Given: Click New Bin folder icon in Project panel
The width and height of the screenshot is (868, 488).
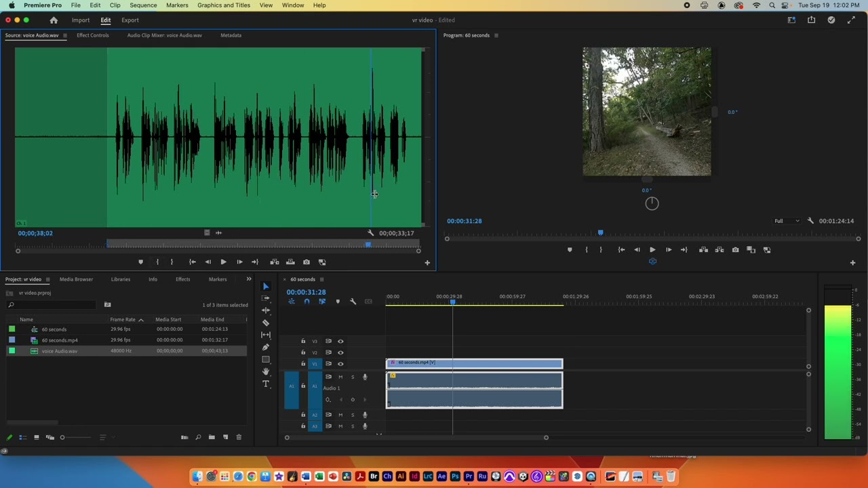Looking at the screenshot, I should [x=212, y=437].
